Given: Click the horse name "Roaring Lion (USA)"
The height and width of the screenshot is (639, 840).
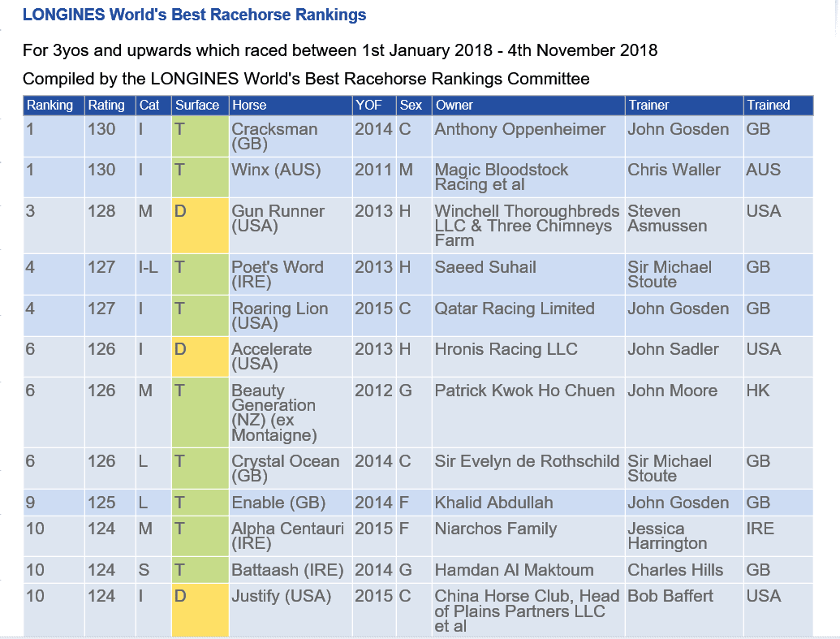Looking at the screenshot, I should pyautogui.click(x=280, y=315).
